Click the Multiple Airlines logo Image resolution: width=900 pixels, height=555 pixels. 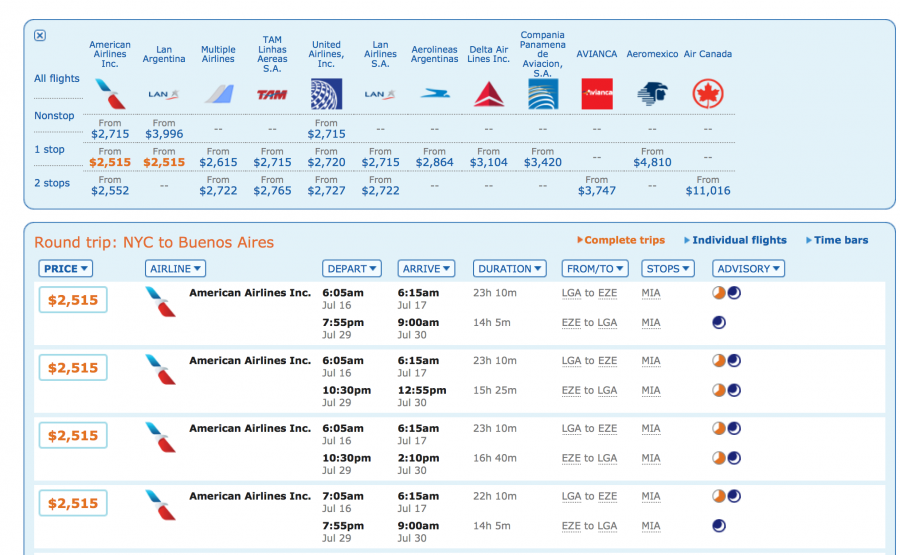219,94
